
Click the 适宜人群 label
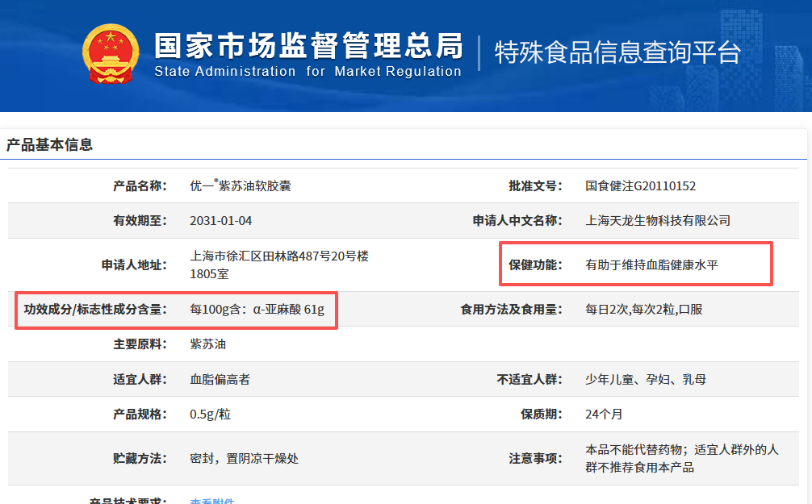140,379
